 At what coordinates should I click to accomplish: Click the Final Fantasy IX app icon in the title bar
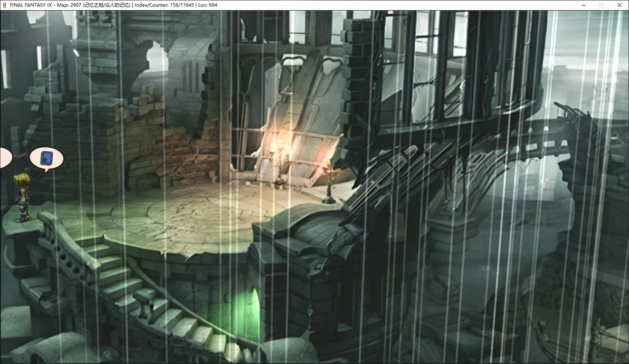4,5
